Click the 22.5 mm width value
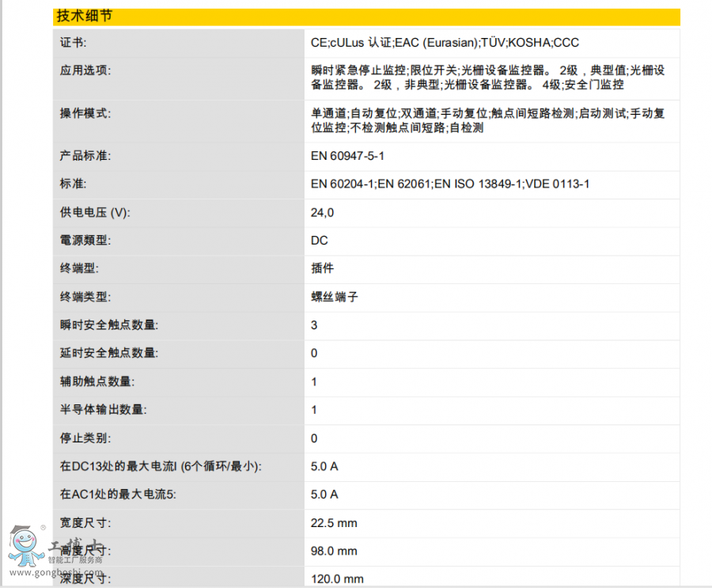 [x=334, y=522]
